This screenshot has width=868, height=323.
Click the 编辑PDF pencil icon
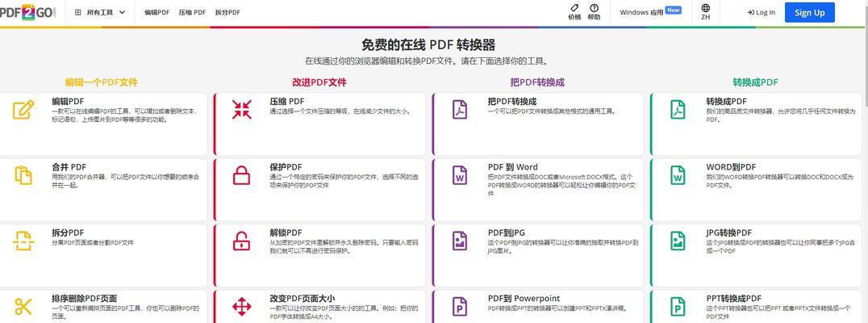coord(23,110)
